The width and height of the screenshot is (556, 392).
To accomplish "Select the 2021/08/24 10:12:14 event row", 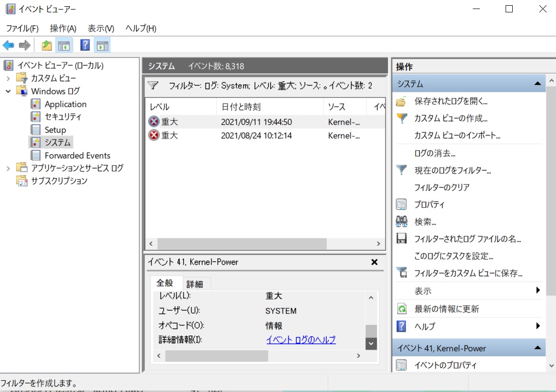I will 256,136.
